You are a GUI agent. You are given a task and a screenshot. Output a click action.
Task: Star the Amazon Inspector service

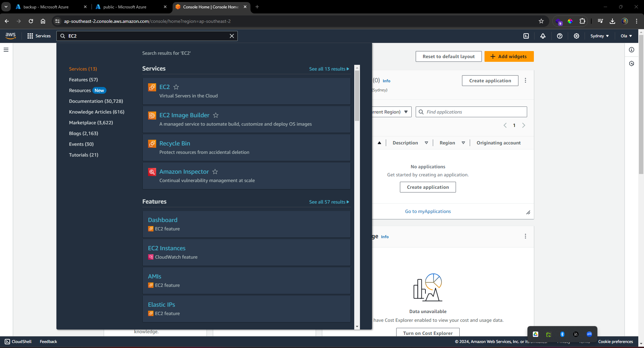pos(215,172)
